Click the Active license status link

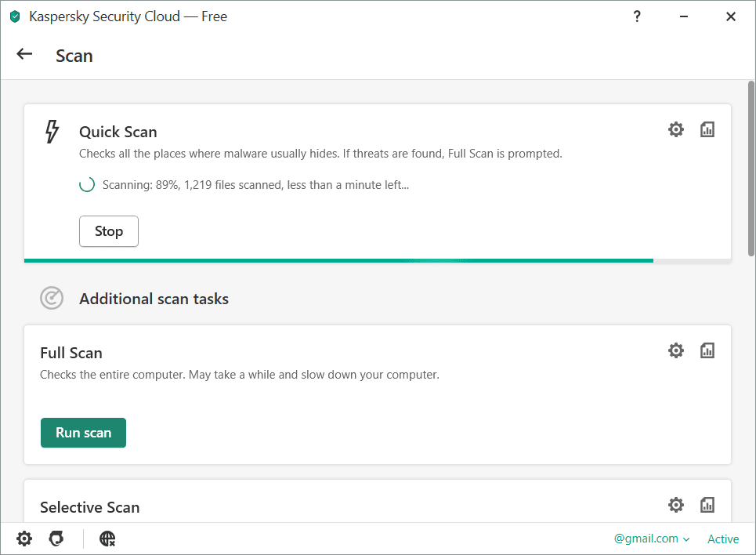pos(722,539)
